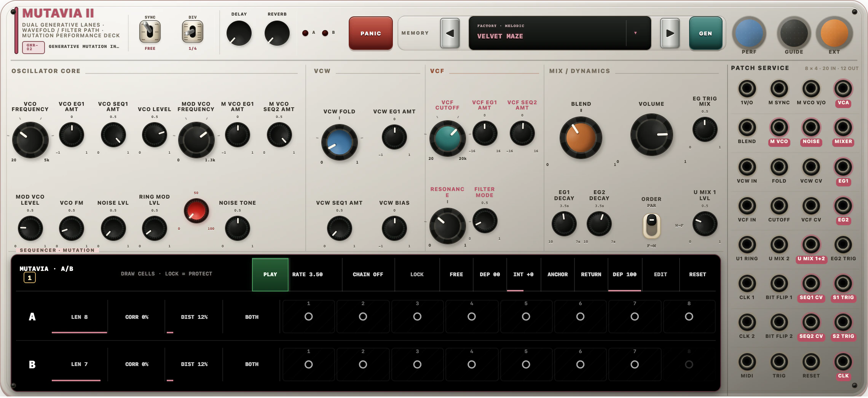Image resolution: width=868 pixels, height=398 pixels.
Task: Click the S2 TRIG patch jack
Action: 843,322
